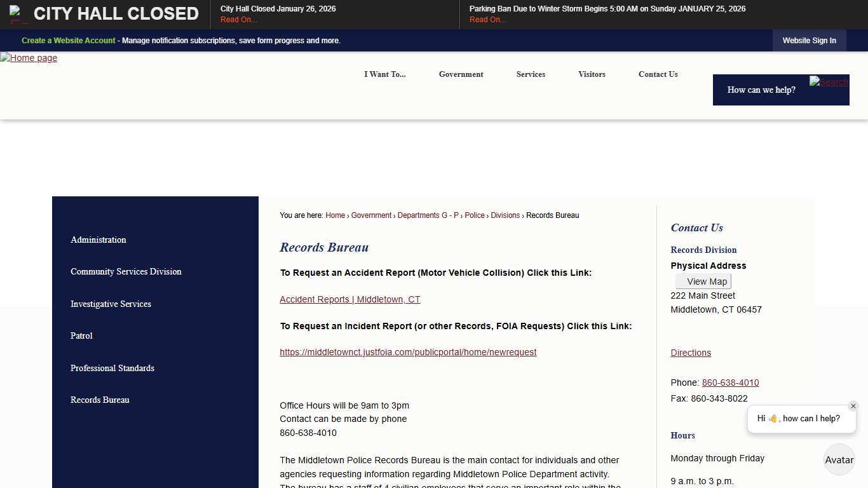Expand the Services menu

pos(531,74)
